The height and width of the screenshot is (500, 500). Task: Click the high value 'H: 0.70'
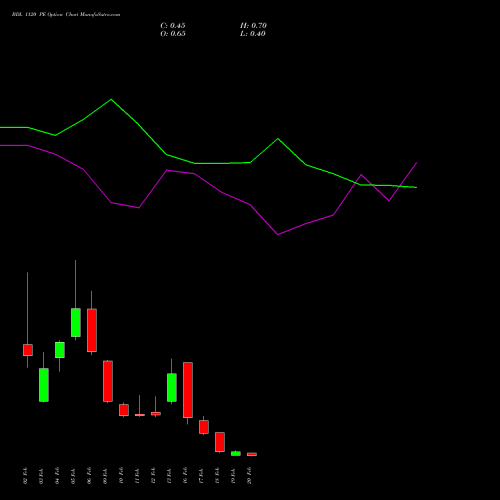[253, 26]
